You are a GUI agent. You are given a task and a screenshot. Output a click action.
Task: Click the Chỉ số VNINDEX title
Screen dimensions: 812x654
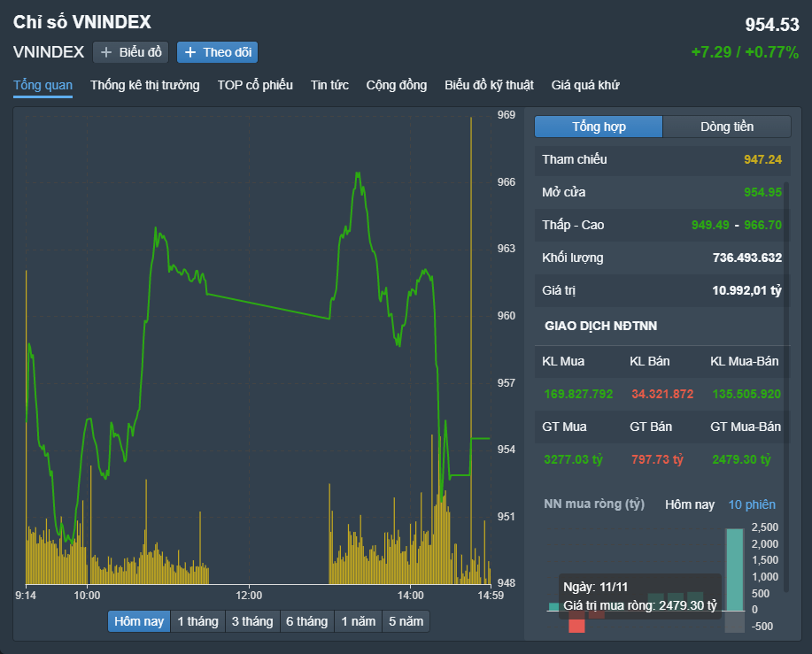click(81, 22)
